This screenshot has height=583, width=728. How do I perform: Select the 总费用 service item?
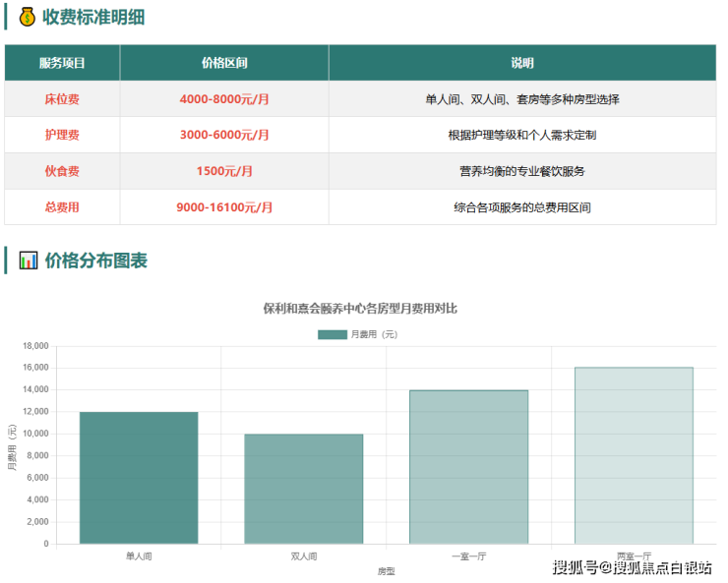pyautogui.click(x=62, y=207)
